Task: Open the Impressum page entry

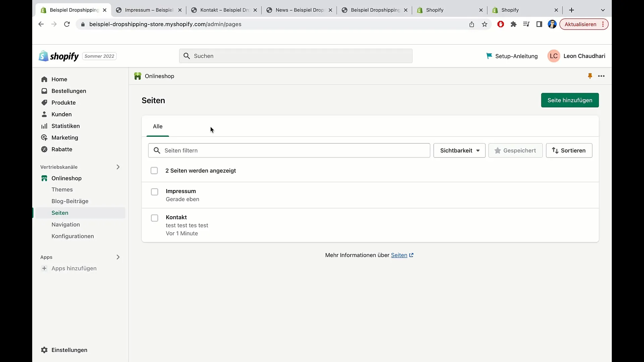Action: tap(180, 191)
